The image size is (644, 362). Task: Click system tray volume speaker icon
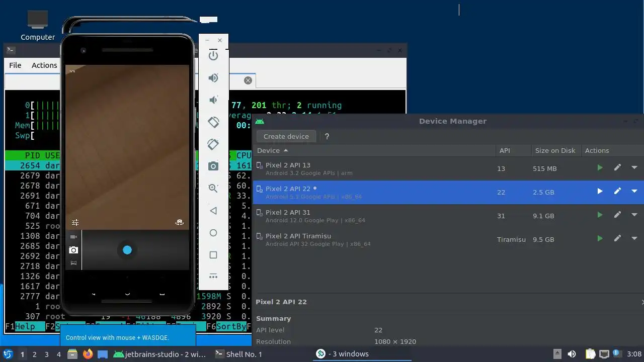pyautogui.click(x=572, y=354)
